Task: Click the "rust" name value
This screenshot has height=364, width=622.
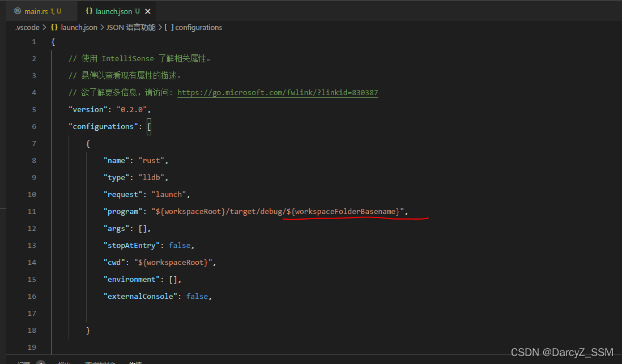Action: click(x=151, y=161)
